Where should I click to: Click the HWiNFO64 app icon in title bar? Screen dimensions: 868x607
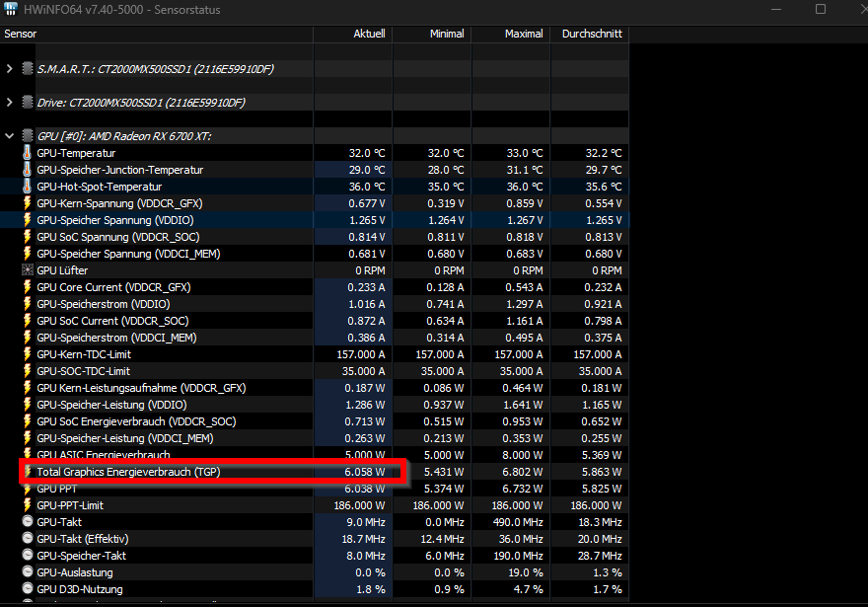tap(11, 8)
